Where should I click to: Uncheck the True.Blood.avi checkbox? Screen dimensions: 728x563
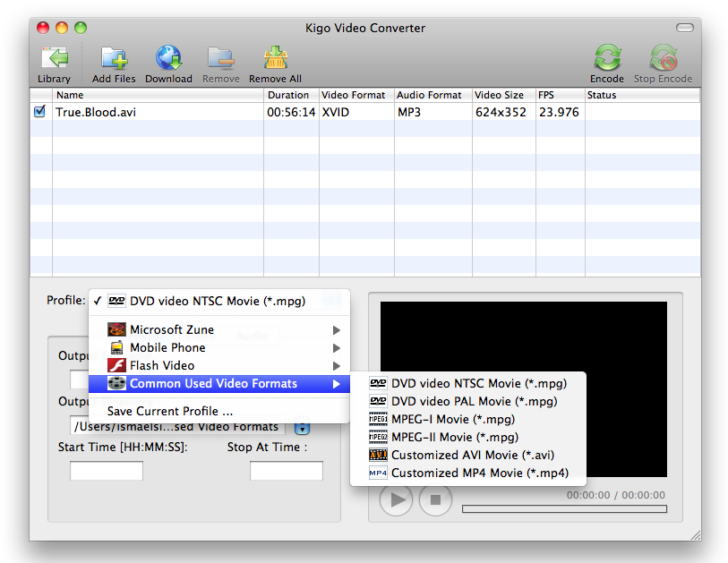click(x=40, y=112)
